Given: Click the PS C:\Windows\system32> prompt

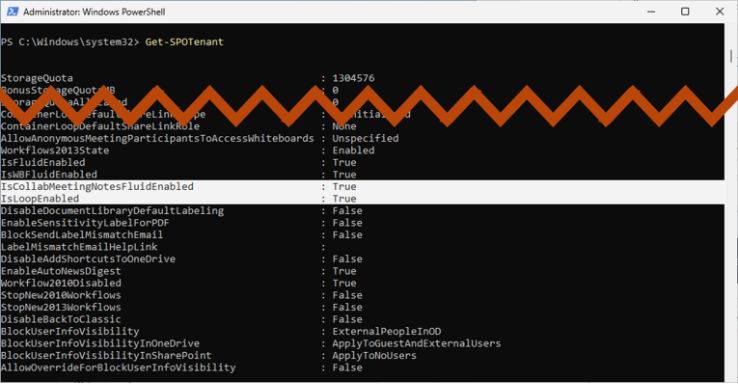Looking at the screenshot, I should point(70,42).
